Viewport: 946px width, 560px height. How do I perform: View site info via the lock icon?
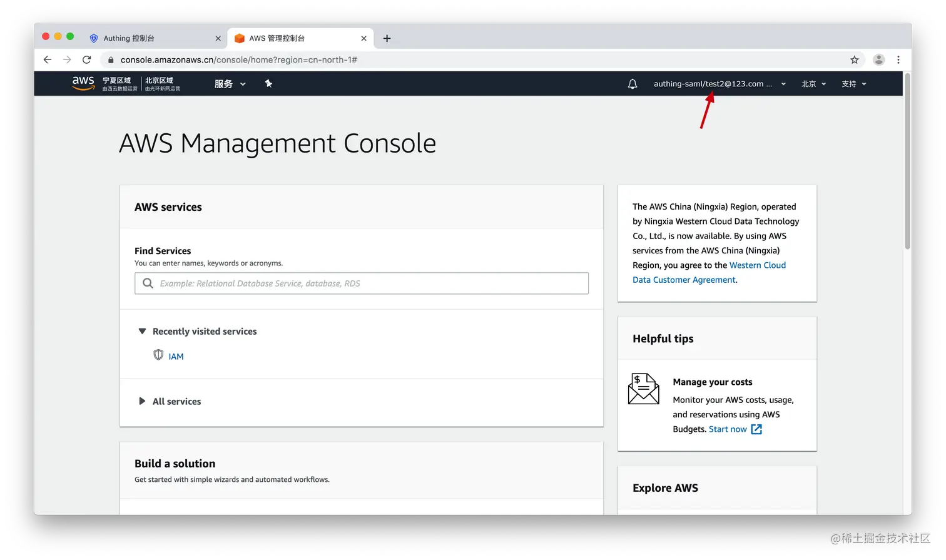click(111, 59)
